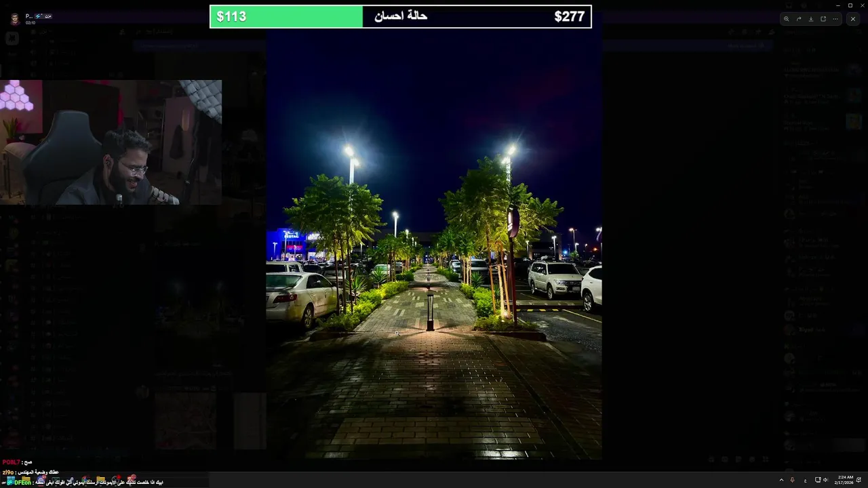Click the enlarged night street photo
This screenshot has width=868, height=488.
434,244
